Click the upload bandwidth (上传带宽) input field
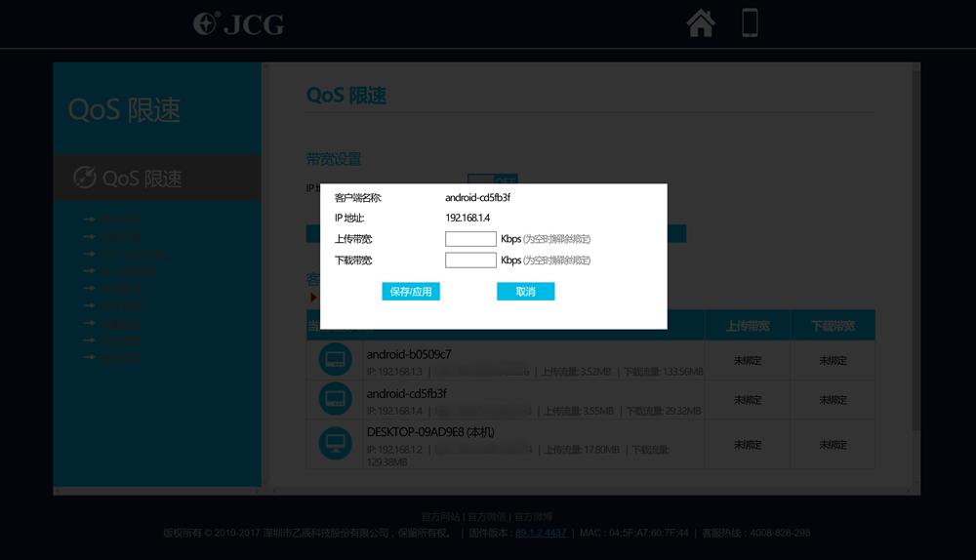This screenshot has height=560, width=976. (470, 239)
